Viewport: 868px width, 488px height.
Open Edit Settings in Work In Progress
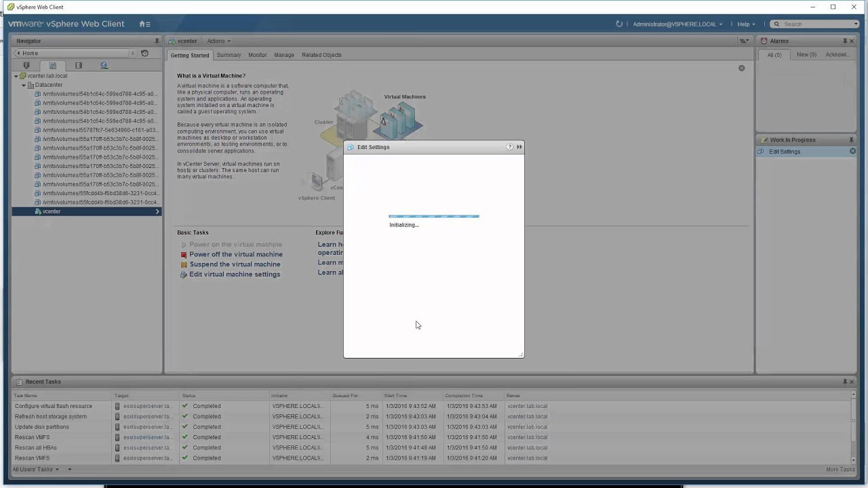pos(785,152)
